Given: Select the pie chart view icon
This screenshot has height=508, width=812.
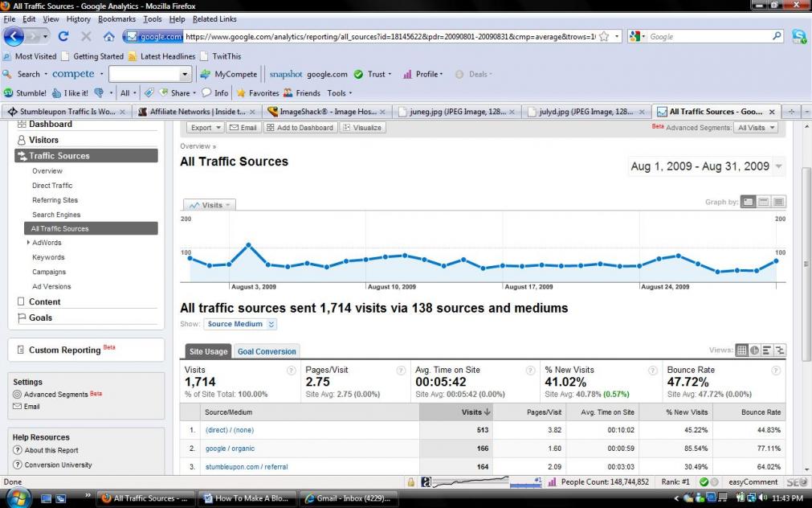Looking at the screenshot, I should coord(754,350).
